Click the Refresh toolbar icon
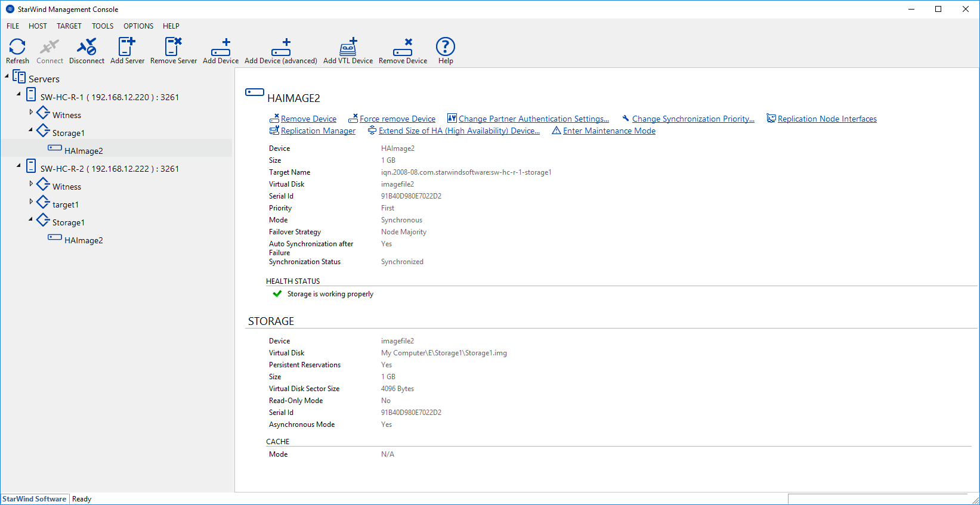The image size is (980, 505). [x=17, y=47]
